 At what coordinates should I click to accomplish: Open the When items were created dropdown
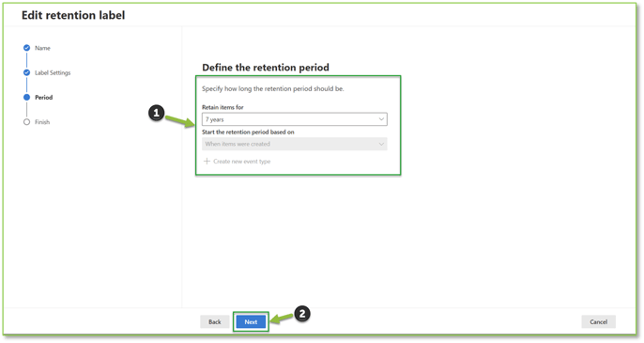tap(295, 144)
